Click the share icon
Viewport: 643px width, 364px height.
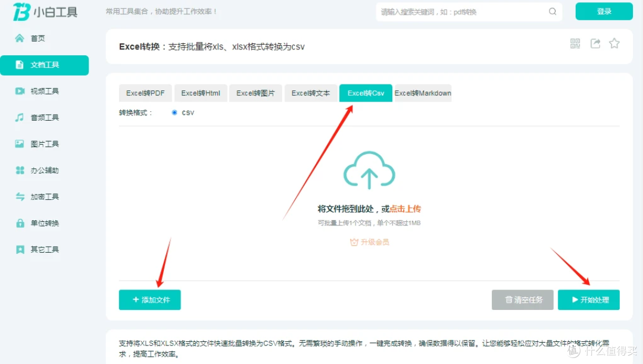[x=595, y=43]
